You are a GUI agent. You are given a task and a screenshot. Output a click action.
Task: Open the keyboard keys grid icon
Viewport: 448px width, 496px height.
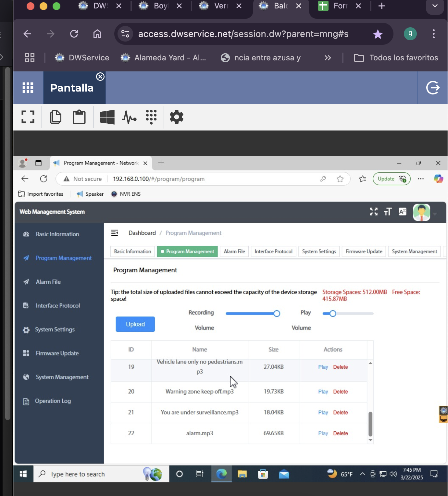click(x=151, y=117)
